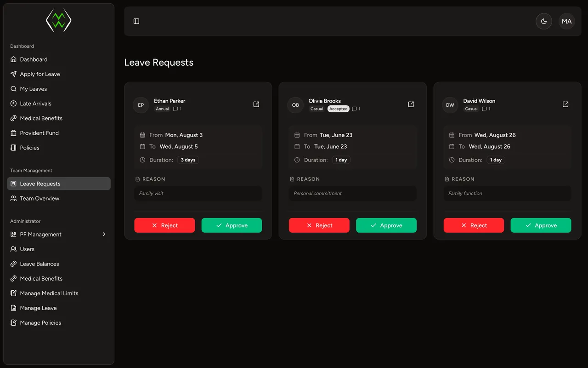
Task: Click the '3 days' duration badge
Action: tap(188, 160)
